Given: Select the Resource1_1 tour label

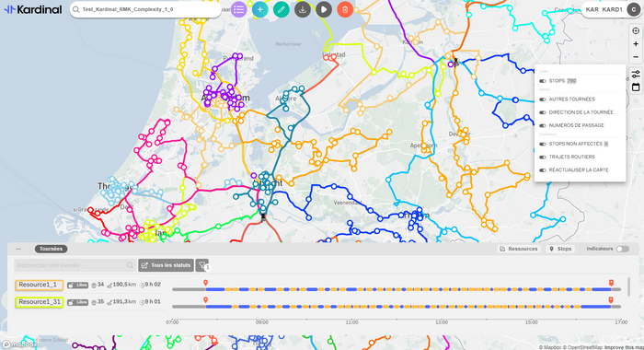Looking at the screenshot, I should point(39,285).
